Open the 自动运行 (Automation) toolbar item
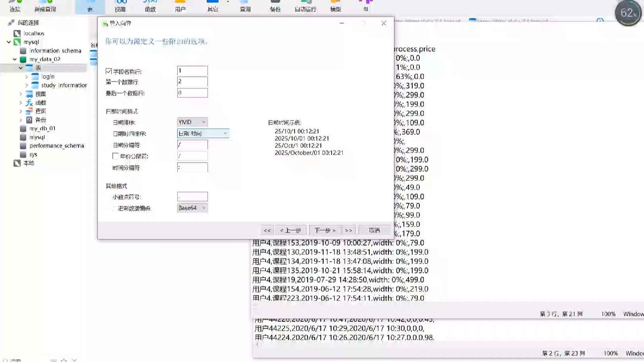Image resolution: width=644 pixels, height=362 pixels. (x=305, y=6)
